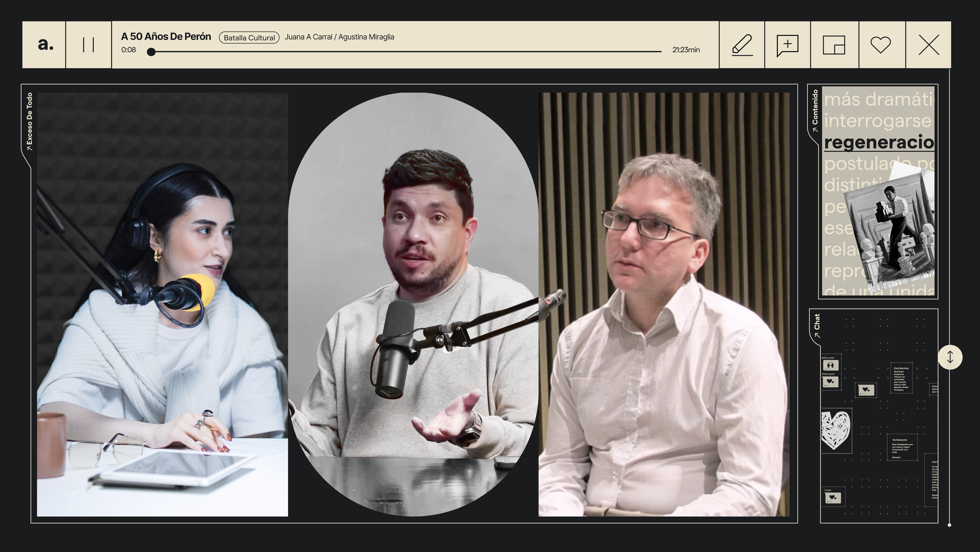Select the woman with headphones video
The image size is (980, 552).
tap(162, 305)
